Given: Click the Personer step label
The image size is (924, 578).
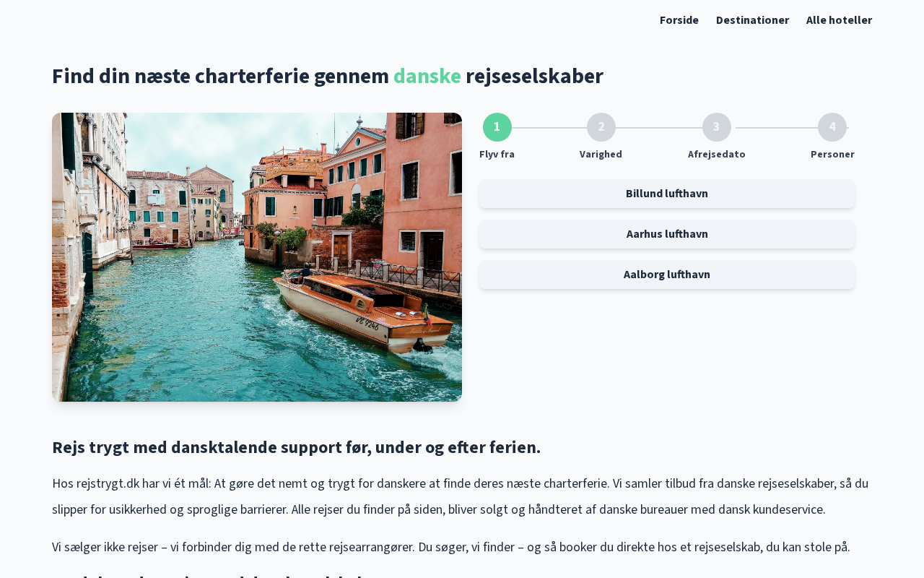Looking at the screenshot, I should 832,154.
